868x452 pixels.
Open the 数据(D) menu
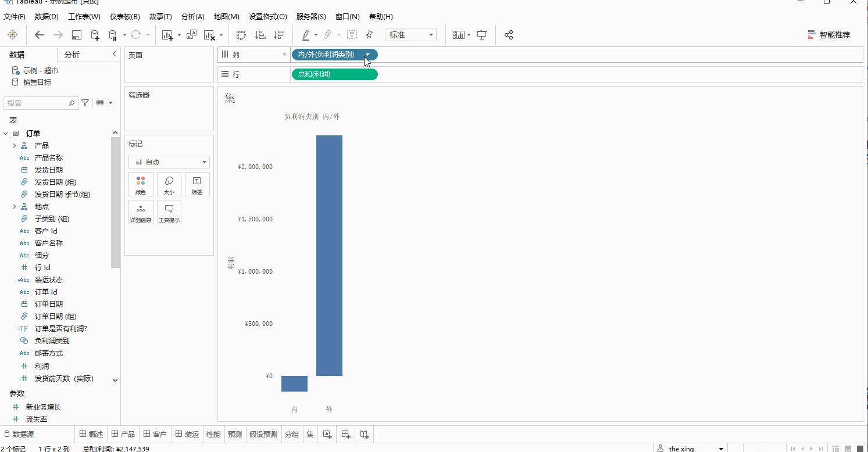point(47,17)
